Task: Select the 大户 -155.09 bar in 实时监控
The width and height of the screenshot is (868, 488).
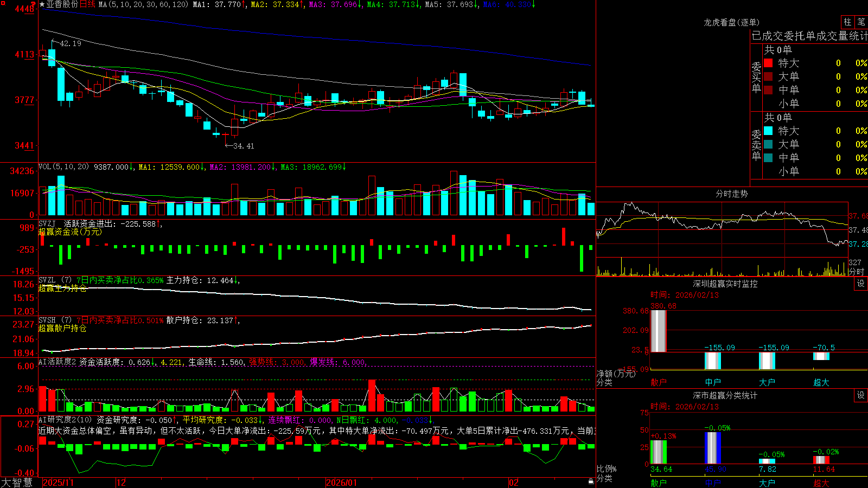Action: 767,361
